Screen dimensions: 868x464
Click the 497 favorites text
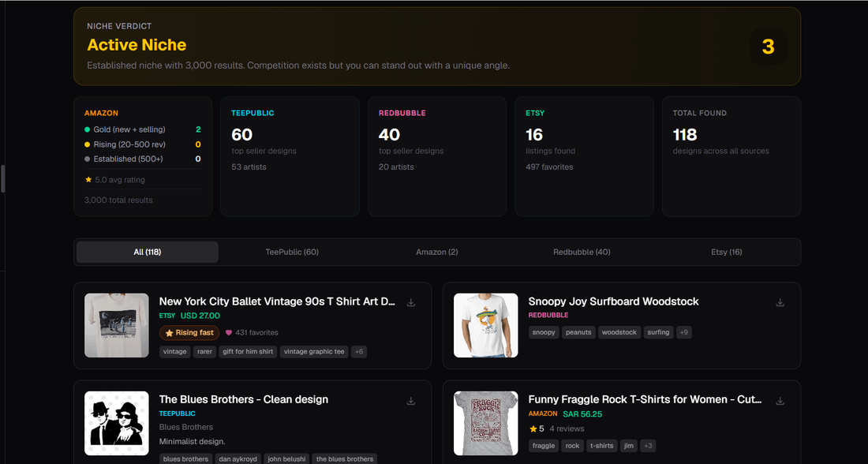pyautogui.click(x=550, y=167)
